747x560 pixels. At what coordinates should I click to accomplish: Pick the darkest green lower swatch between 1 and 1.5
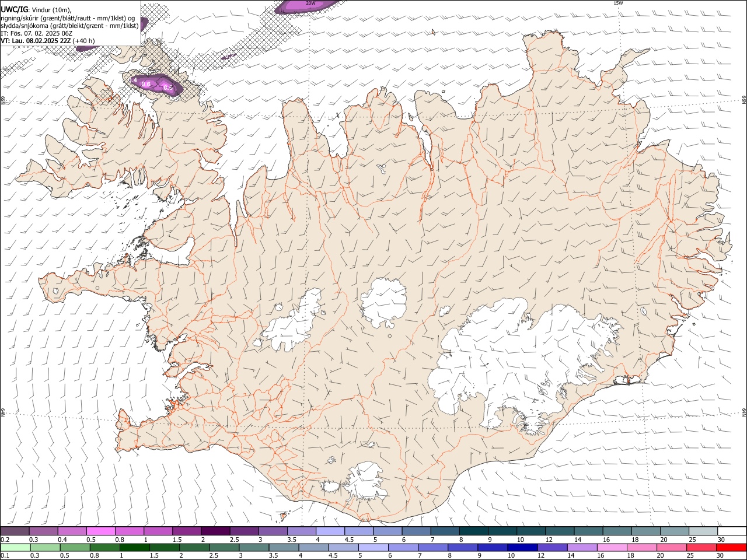(x=135, y=547)
